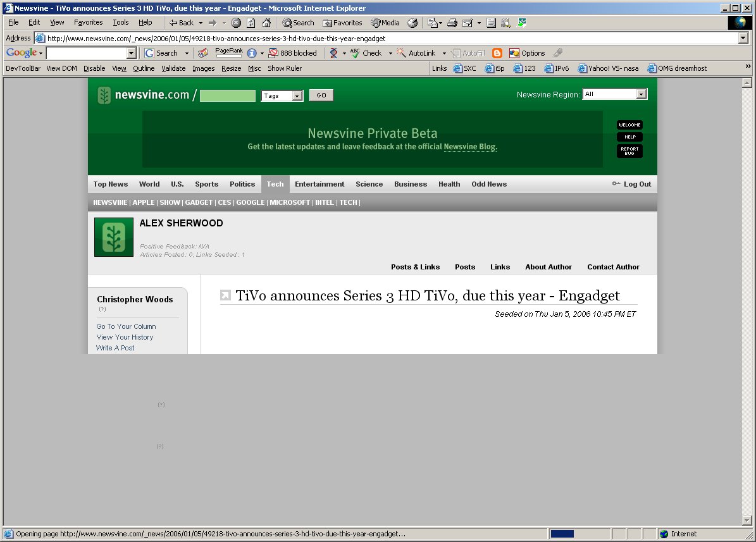This screenshot has height=542, width=756.
Task: Open the Favorites menu in menu bar
Action: 88,22
